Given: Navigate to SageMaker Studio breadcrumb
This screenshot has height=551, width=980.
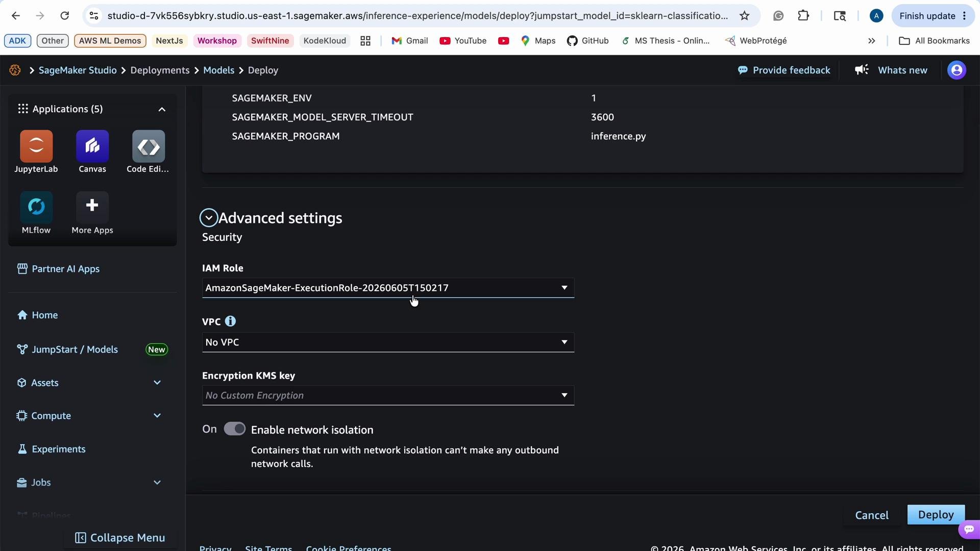Looking at the screenshot, I should click(78, 70).
